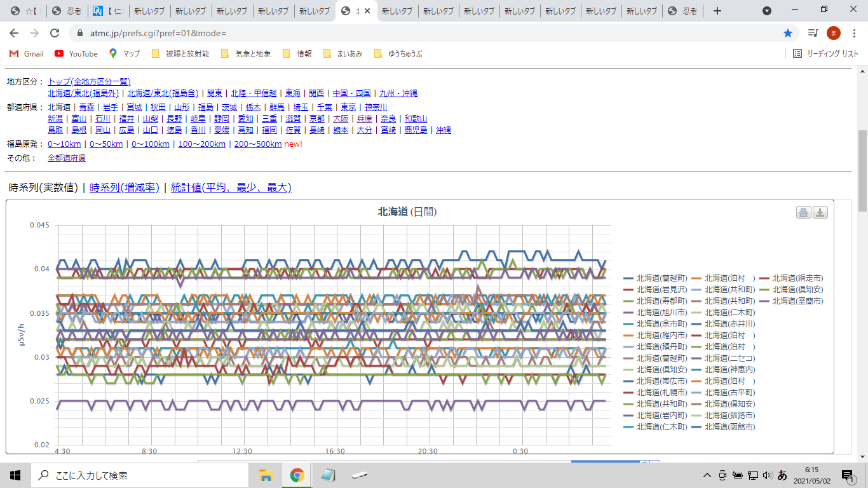
Task: Close the active atmc.jp browser tab
Action: pos(367,11)
